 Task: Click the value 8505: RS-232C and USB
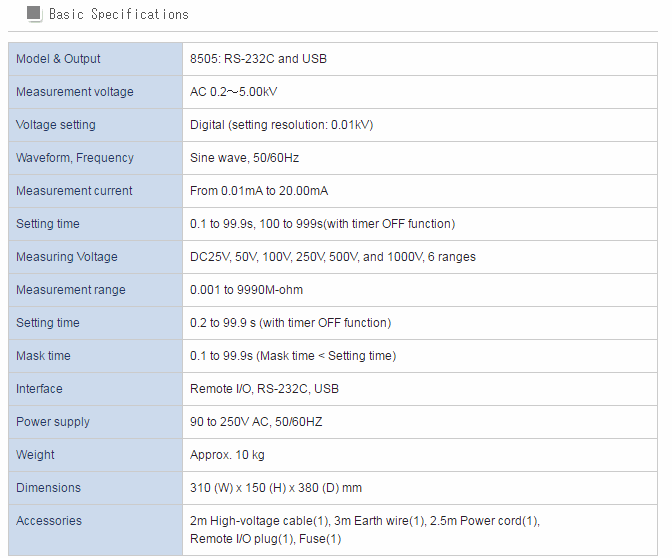point(258,59)
